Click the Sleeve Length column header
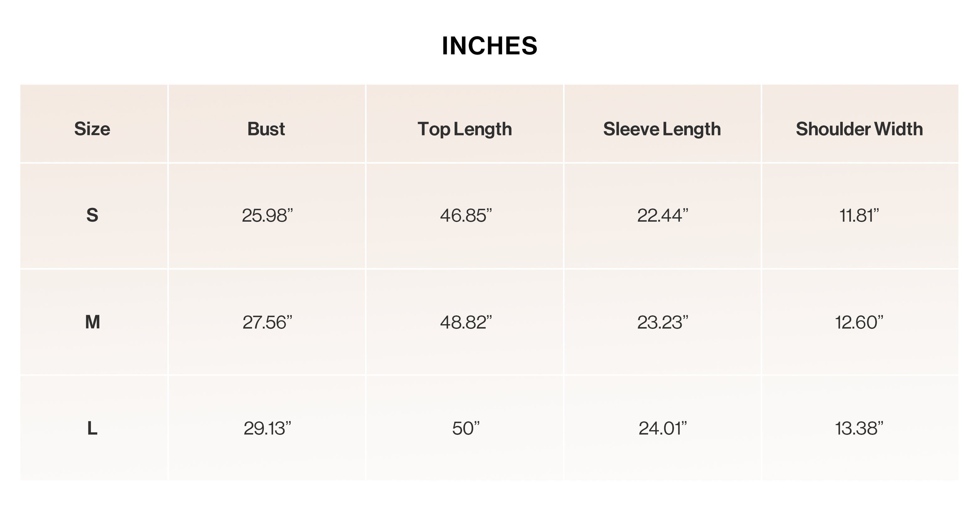 tap(662, 129)
